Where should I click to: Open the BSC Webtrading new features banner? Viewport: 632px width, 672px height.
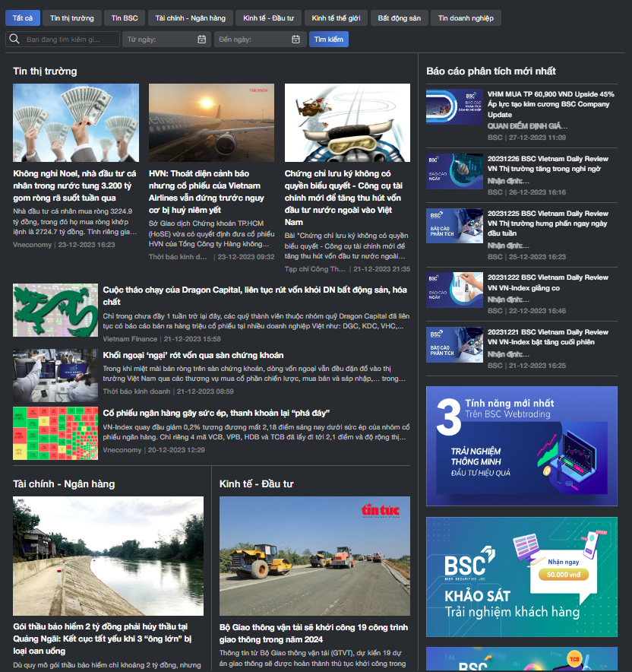(x=522, y=446)
